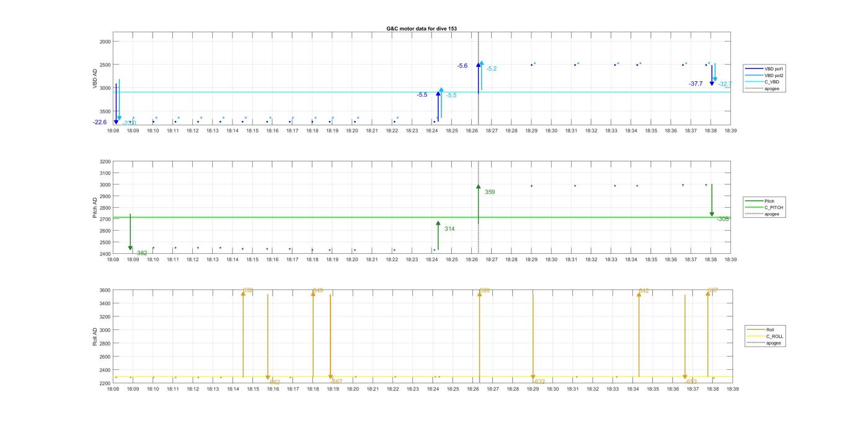868x430 pixels.
Task: Click the '3600' tick on the Roll axis
Action: pyautogui.click(x=105, y=290)
